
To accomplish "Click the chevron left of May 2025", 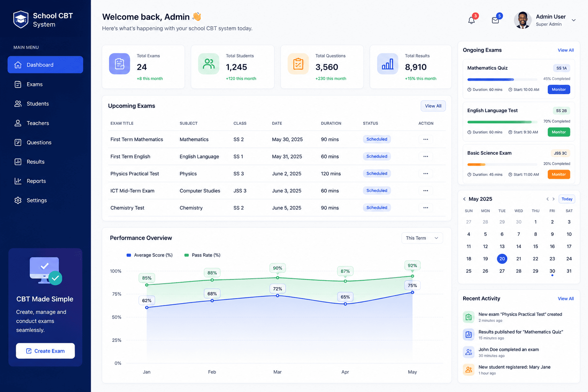I will (x=464, y=199).
